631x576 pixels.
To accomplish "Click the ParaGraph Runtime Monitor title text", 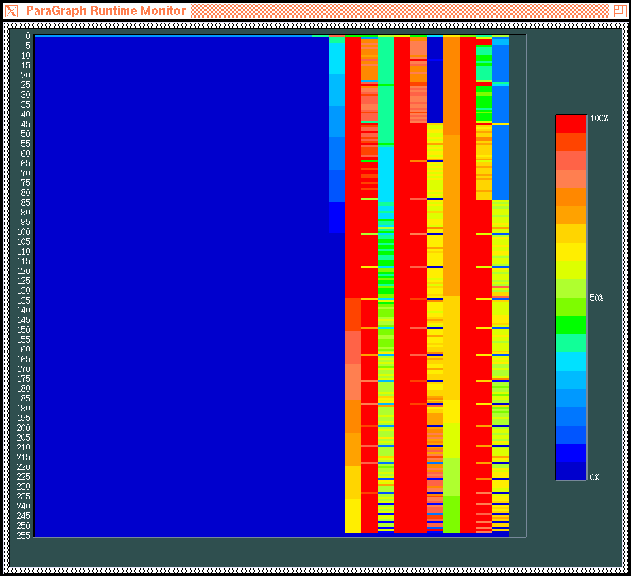I will (106, 10).
